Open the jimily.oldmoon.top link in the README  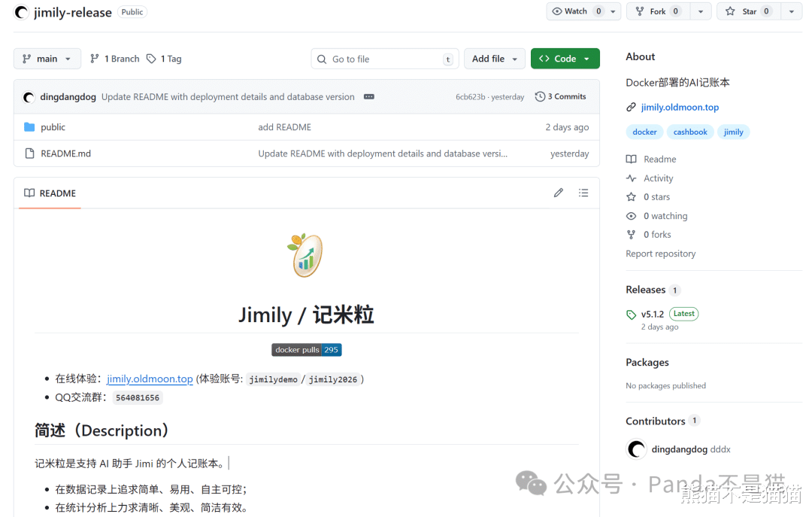[150, 379]
